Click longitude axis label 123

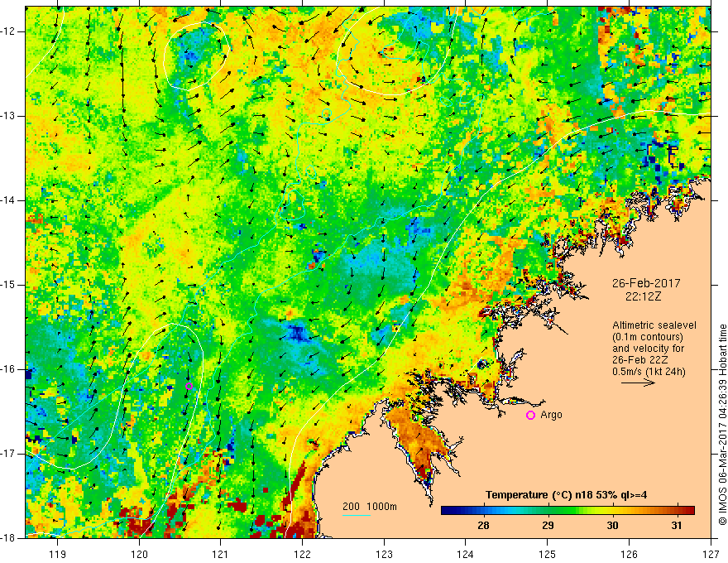(384, 554)
